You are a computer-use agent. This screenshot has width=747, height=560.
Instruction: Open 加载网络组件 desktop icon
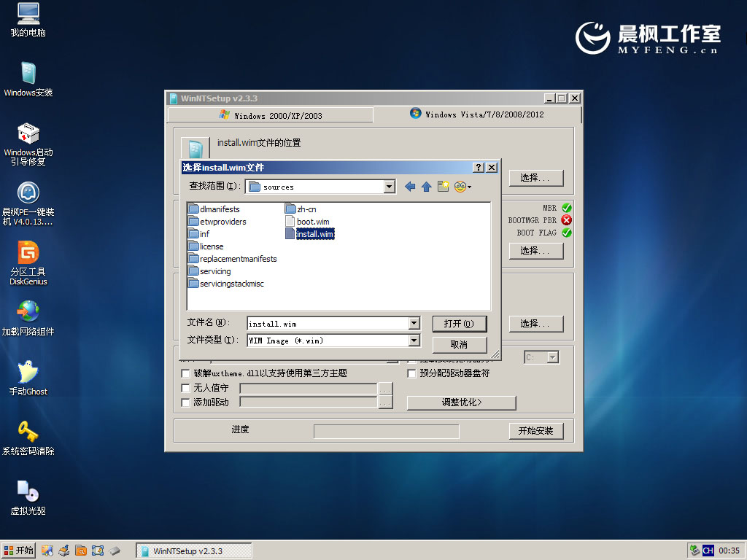[28, 318]
